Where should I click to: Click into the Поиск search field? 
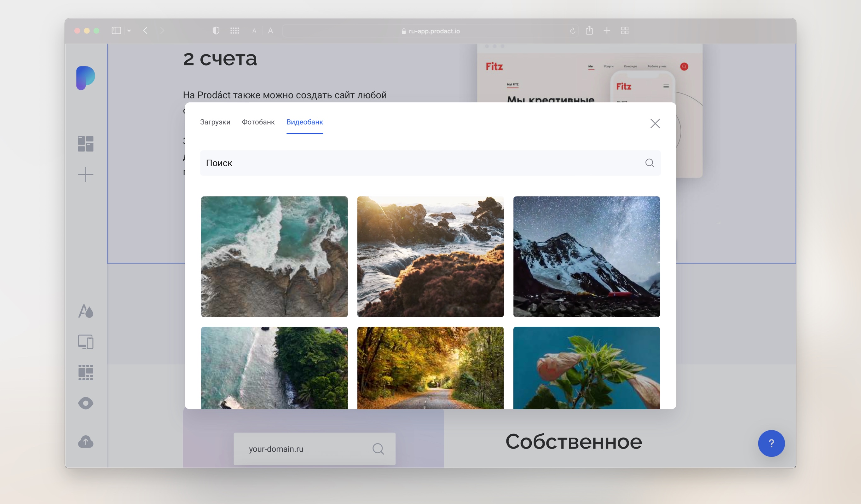410,163
